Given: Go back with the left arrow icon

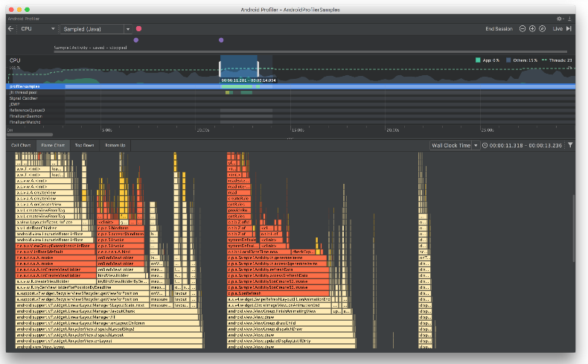Looking at the screenshot, I should click(x=11, y=29).
